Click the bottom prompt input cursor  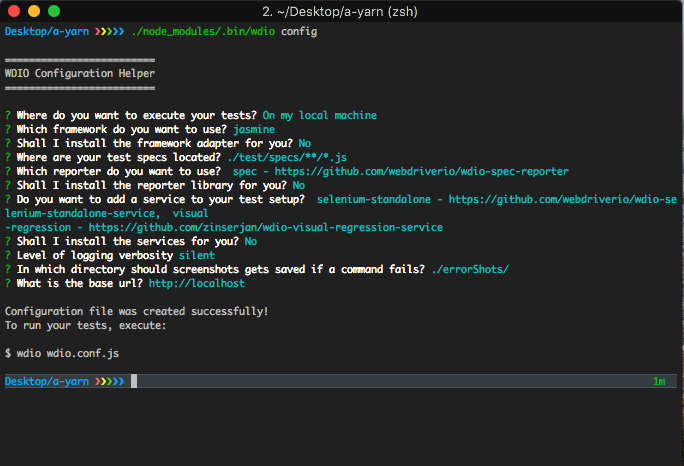click(x=134, y=381)
